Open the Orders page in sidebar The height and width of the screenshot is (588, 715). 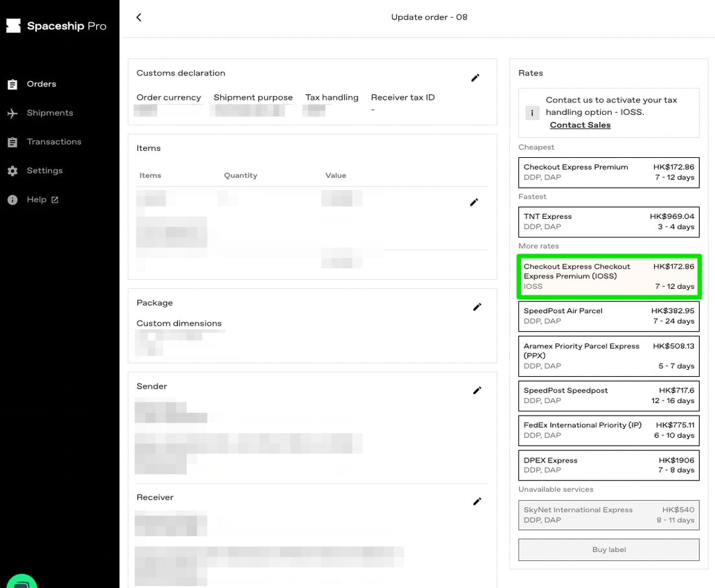[x=41, y=84]
